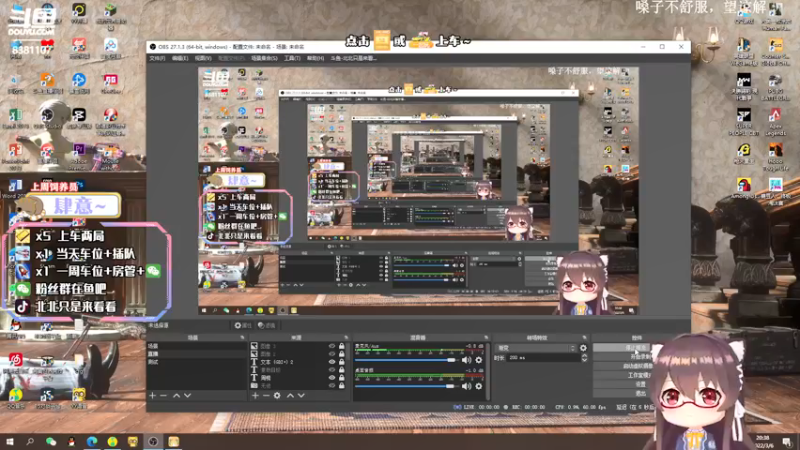Select the 测试 scene in the scenes list
The width and height of the screenshot is (800, 450).
click(196, 362)
